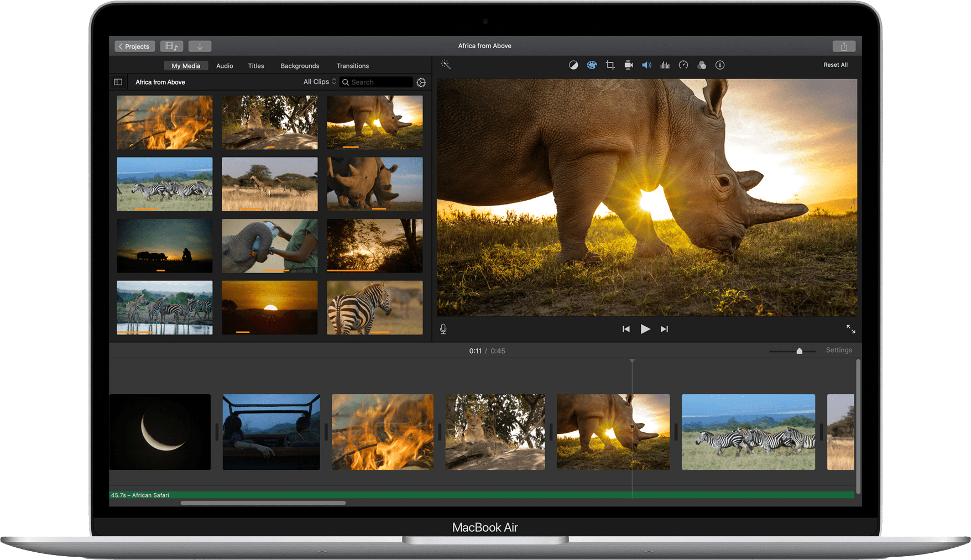Open the timeline Settings panel

[839, 350]
